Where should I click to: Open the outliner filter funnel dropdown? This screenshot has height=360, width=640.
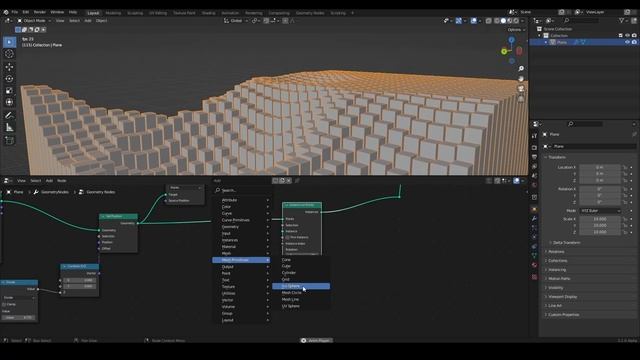(623, 20)
